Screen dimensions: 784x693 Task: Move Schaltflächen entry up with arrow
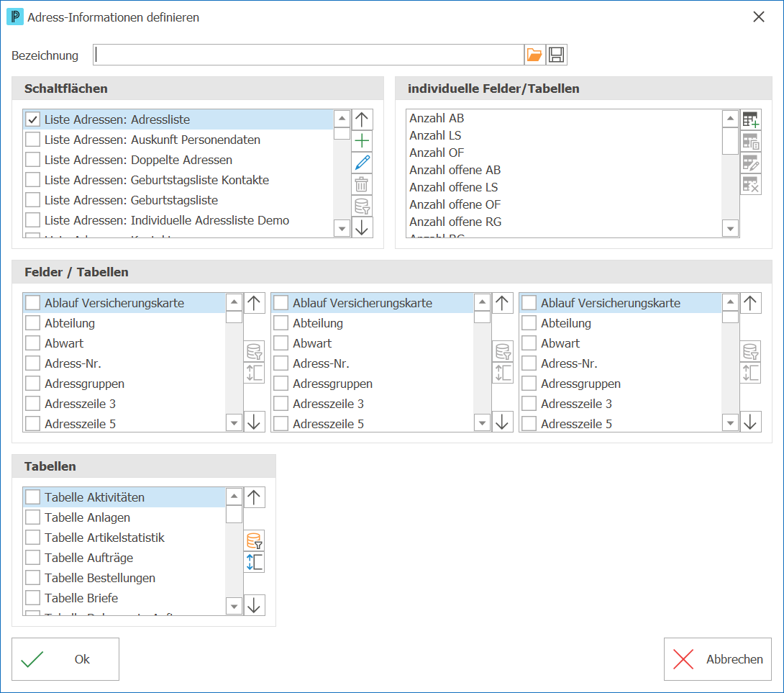click(x=362, y=119)
